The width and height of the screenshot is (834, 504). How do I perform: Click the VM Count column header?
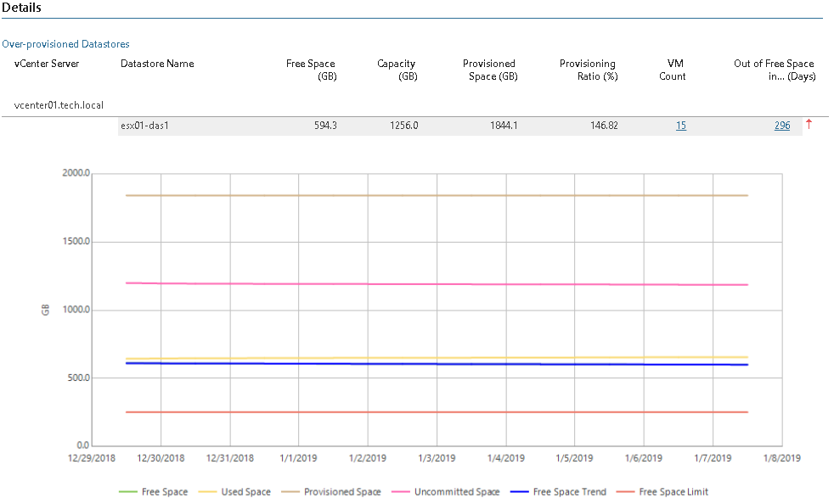(673, 70)
